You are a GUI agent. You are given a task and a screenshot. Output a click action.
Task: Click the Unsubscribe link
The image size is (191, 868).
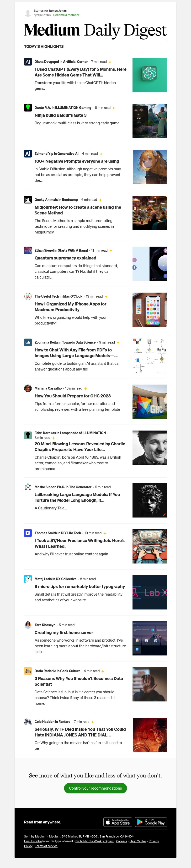[x=33, y=841]
